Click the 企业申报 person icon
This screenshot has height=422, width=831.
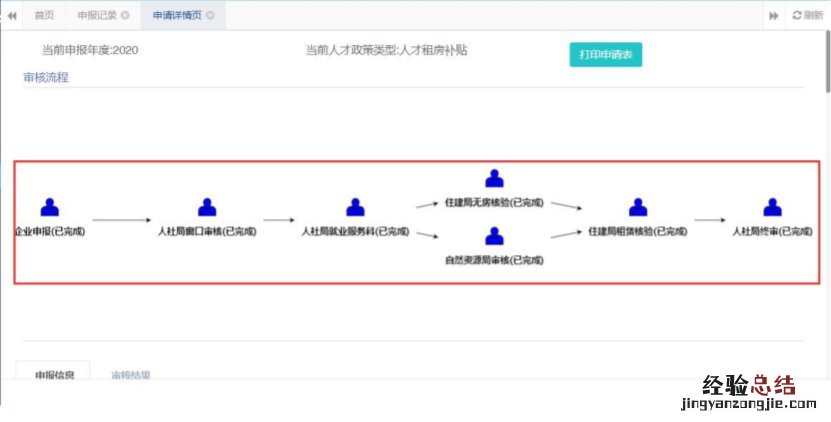50,207
